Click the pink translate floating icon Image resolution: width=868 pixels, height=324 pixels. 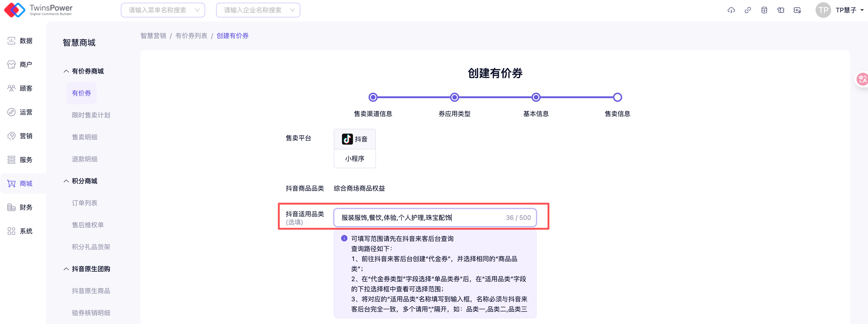tap(862, 79)
